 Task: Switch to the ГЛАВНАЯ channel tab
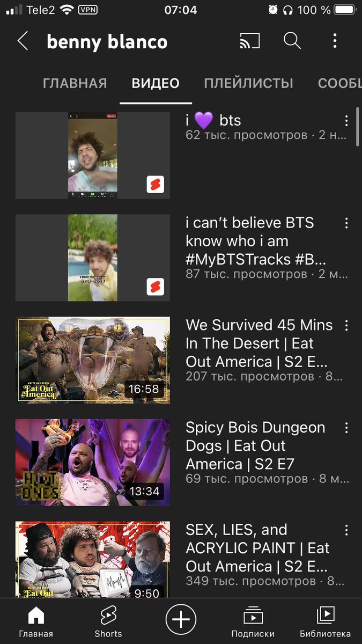[75, 83]
